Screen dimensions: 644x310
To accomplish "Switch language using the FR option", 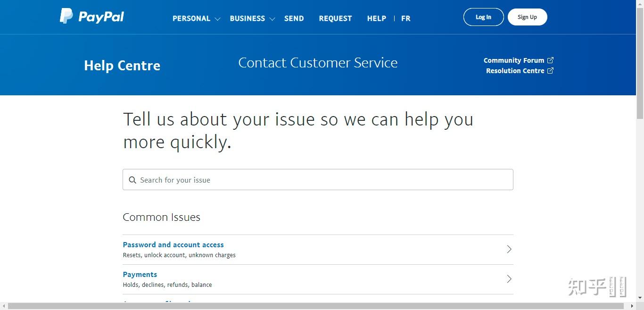I will click(x=405, y=18).
